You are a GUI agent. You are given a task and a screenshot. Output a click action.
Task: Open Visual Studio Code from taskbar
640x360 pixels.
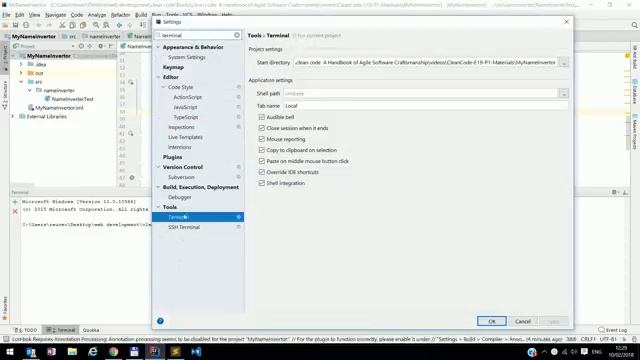[x=196, y=351]
